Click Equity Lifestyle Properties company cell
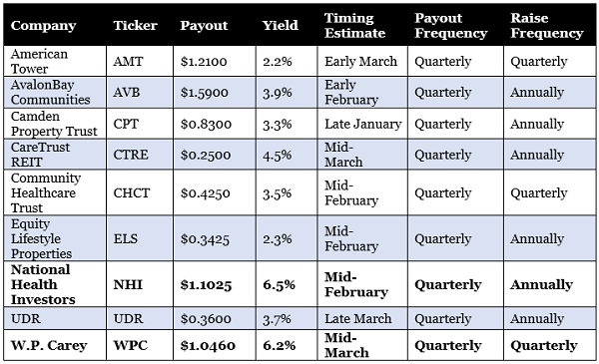Viewport: 599px width, 364px height. [55, 238]
